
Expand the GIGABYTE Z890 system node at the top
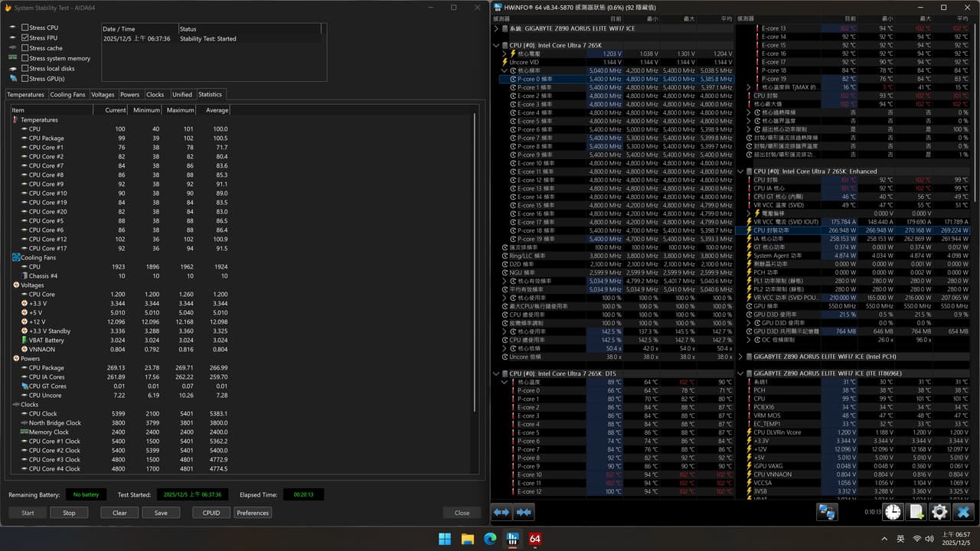496,28
